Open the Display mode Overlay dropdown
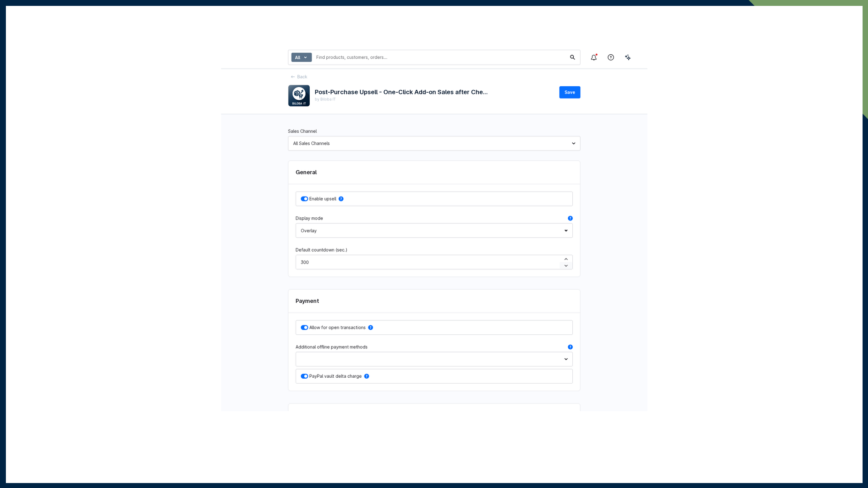Viewport: 868px width, 488px height. point(434,230)
